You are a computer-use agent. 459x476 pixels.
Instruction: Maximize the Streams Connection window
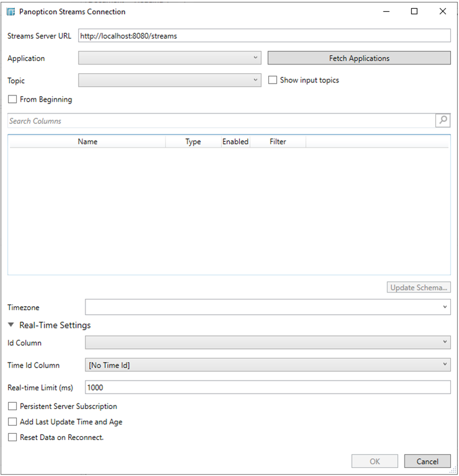[x=414, y=12]
